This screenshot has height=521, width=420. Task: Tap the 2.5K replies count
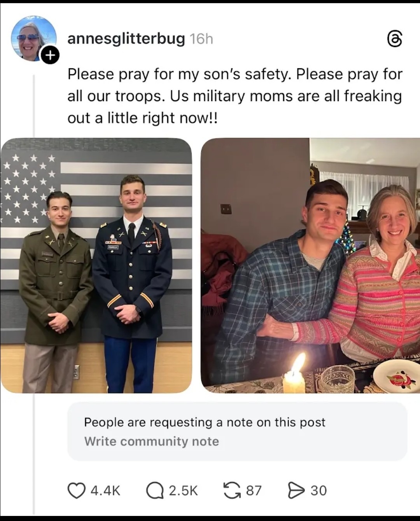pos(184,491)
